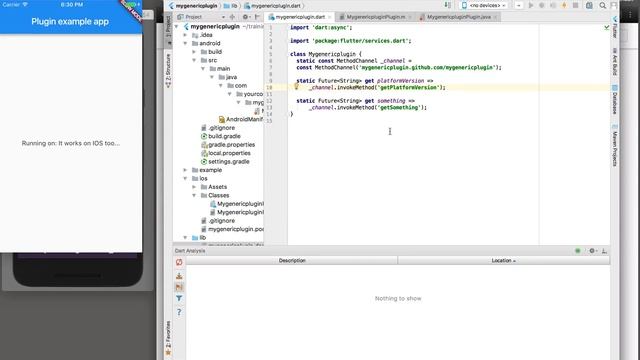Sort by Description column header
The height and width of the screenshot is (360, 640).
[x=292, y=260]
